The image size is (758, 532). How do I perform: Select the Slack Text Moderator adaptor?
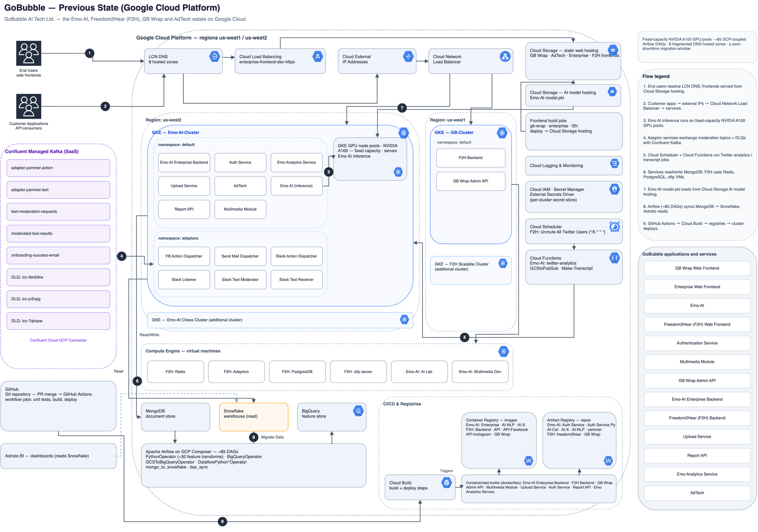[240, 280]
